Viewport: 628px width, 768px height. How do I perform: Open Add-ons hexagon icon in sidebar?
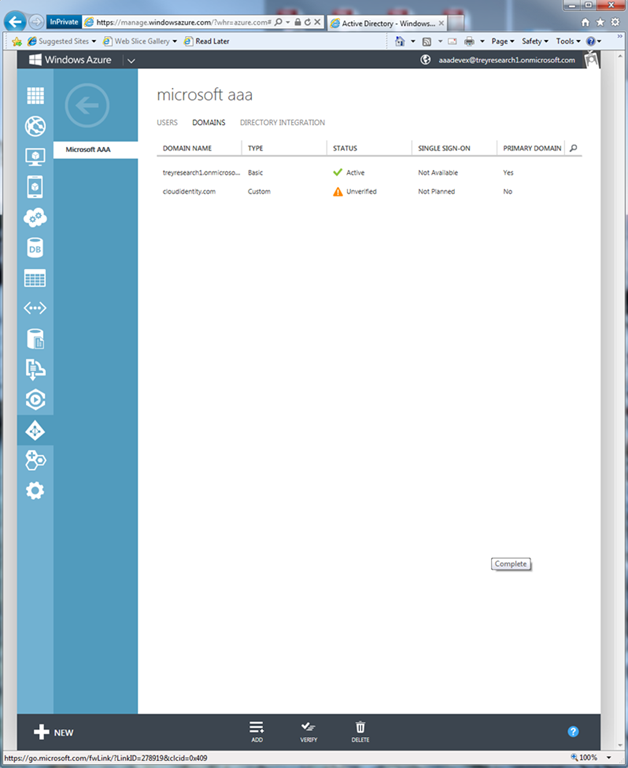click(35, 460)
